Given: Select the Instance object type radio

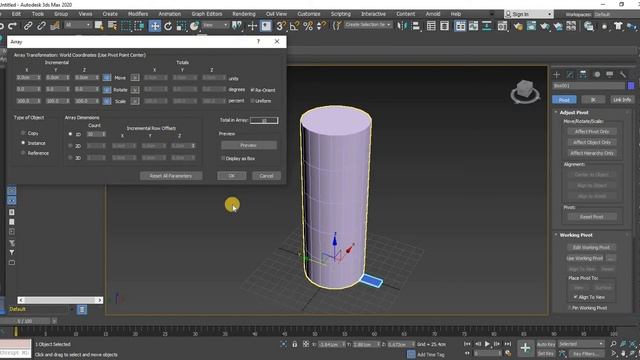Looking at the screenshot, I should pyautogui.click(x=23, y=143).
